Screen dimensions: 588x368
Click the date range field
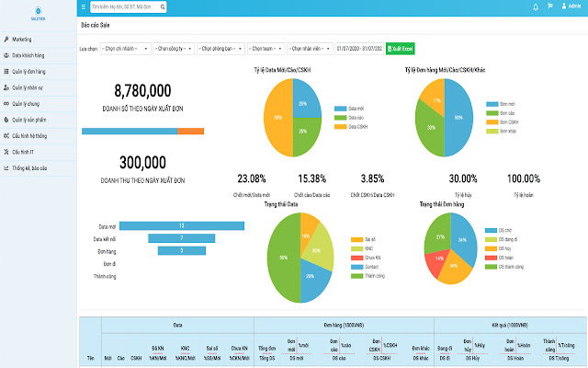point(359,49)
